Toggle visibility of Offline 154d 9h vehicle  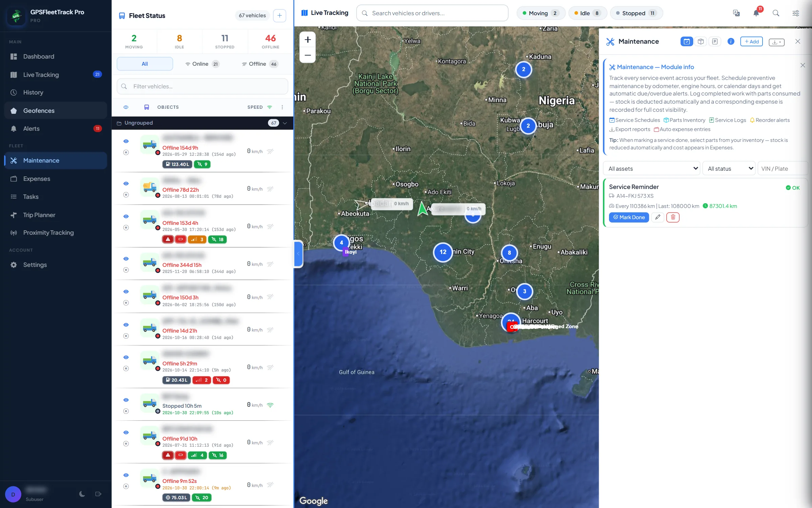pyautogui.click(x=126, y=141)
